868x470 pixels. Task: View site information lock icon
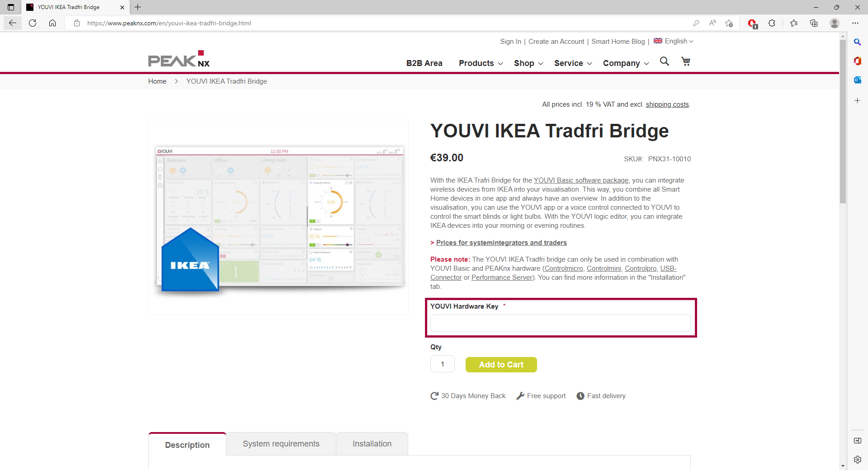coord(77,23)
